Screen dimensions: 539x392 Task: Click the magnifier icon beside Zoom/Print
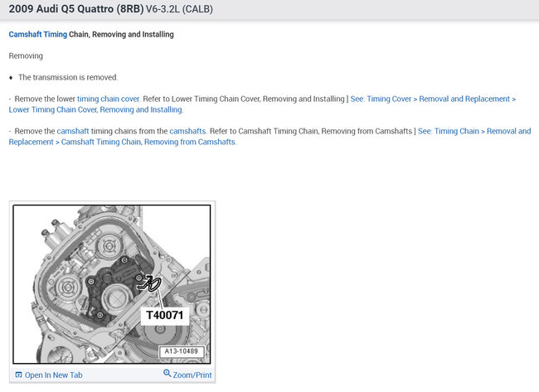click(x=167, y=373)
